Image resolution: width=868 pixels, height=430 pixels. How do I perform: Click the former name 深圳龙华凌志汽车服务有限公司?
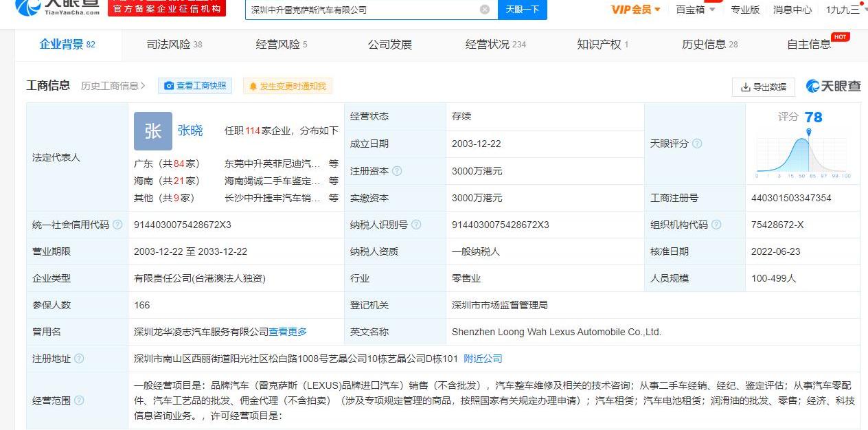[x=201, y=332]
